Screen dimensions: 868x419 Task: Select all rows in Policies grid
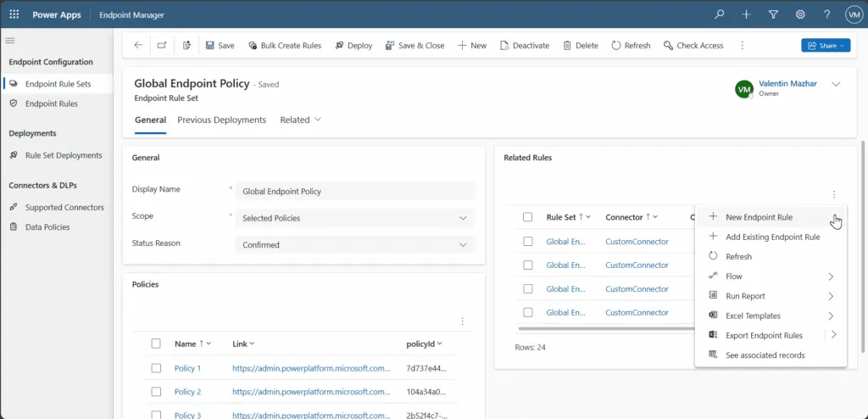pyautogui.click(x=156, y=344)
